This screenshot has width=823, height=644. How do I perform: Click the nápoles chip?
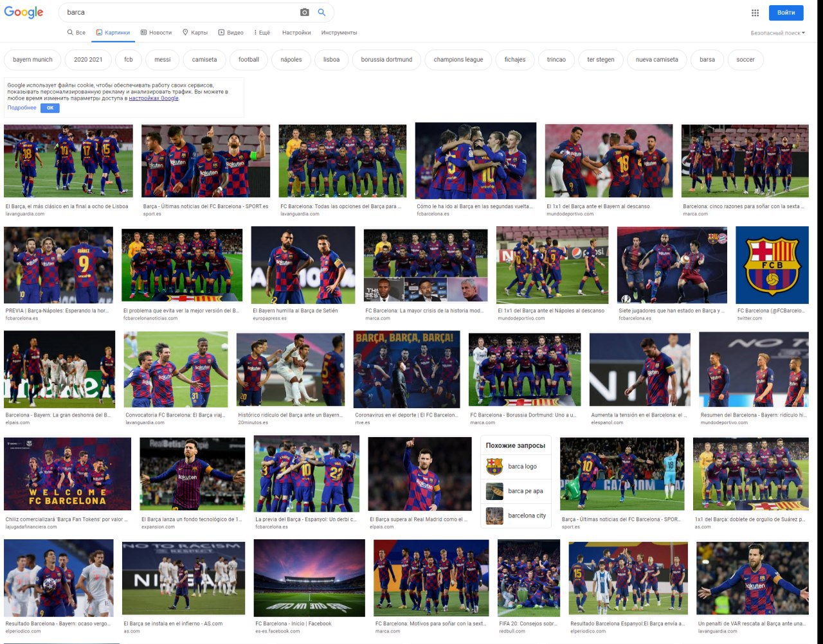pyautogui.click(x=291, y=60)
